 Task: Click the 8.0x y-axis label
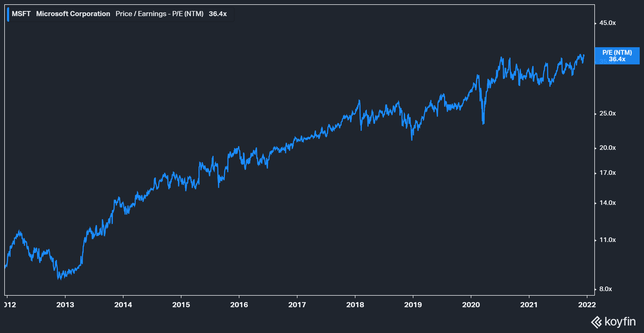[x=606, y=289]
